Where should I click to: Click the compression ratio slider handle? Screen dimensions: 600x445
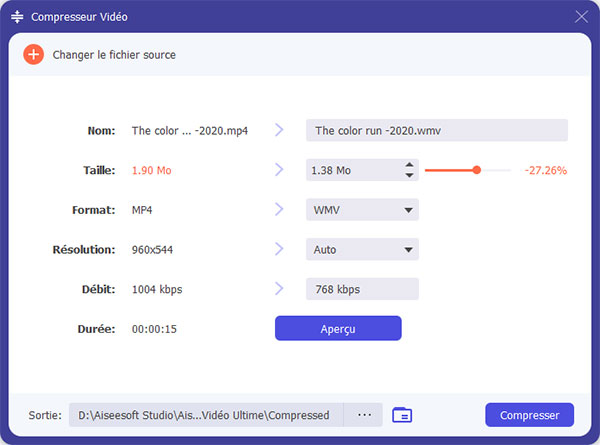[477, 170]
